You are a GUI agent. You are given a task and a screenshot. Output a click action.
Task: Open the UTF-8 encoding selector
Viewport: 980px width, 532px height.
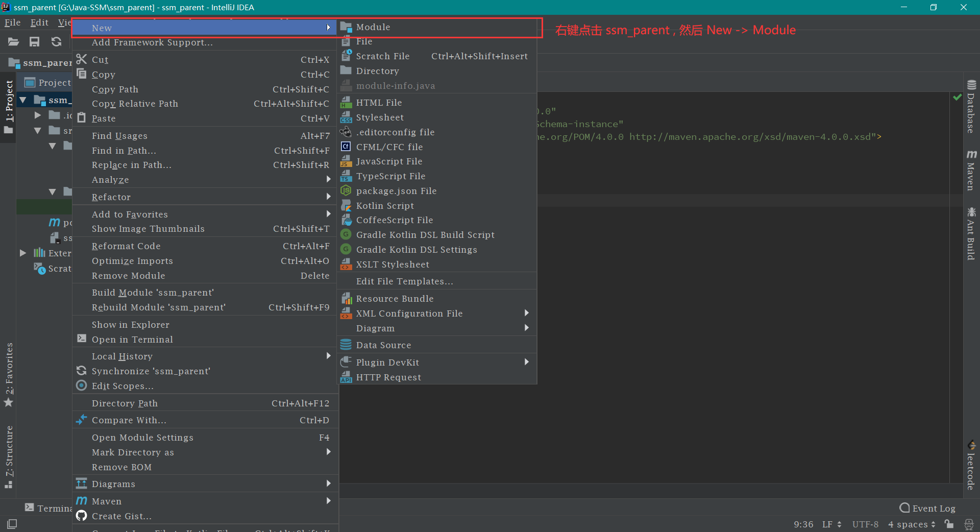pos(865,524)
